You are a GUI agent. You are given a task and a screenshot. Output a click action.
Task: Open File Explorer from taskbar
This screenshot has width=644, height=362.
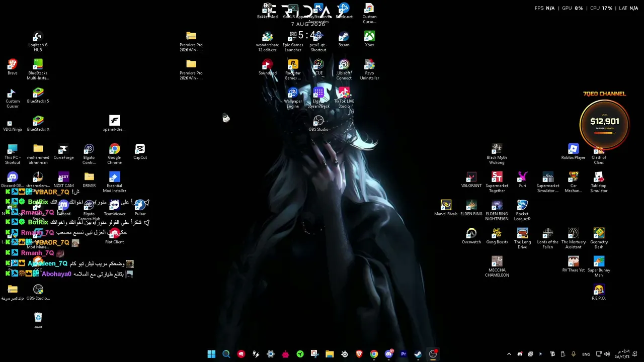[330, 354]
